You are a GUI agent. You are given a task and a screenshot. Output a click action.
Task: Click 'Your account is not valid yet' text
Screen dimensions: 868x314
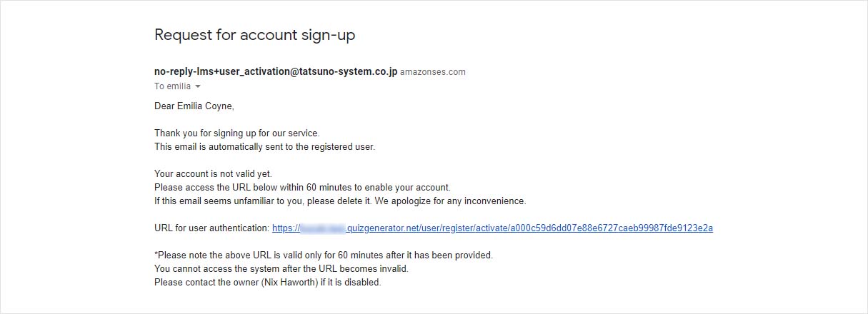(x=213, y=173)
